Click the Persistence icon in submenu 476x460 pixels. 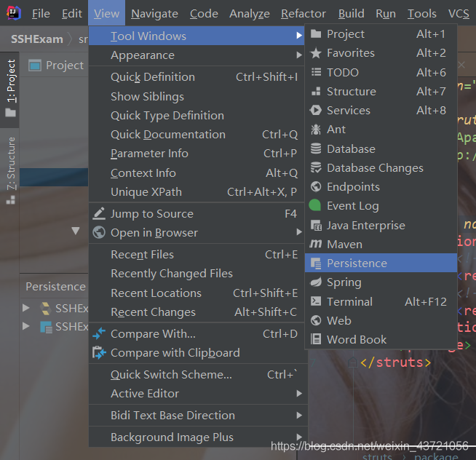click(316, 263)
